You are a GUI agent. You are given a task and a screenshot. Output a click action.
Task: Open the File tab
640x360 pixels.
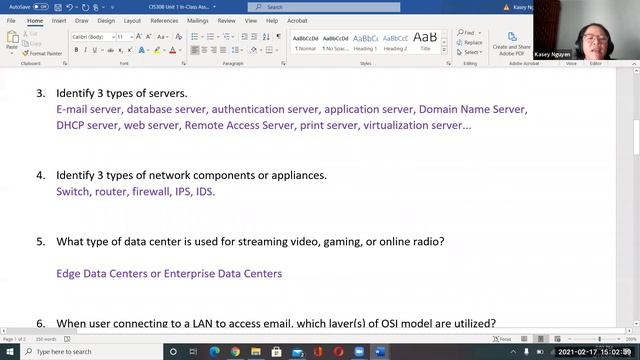point(11,20)
